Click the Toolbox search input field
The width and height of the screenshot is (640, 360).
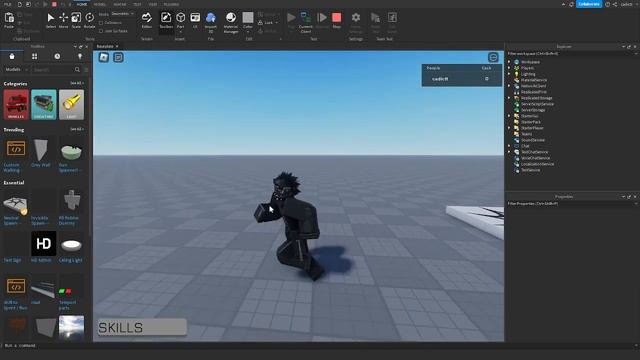(53, 70)
